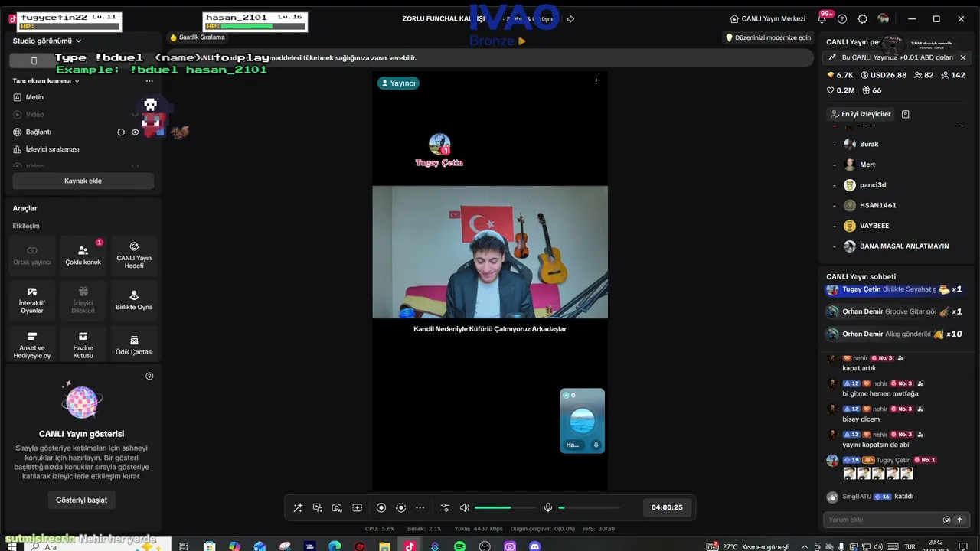This screenshot has height=551, width=980.
Task: Open İnteraktif Oyunlar tool
Action: click(32, 300)
